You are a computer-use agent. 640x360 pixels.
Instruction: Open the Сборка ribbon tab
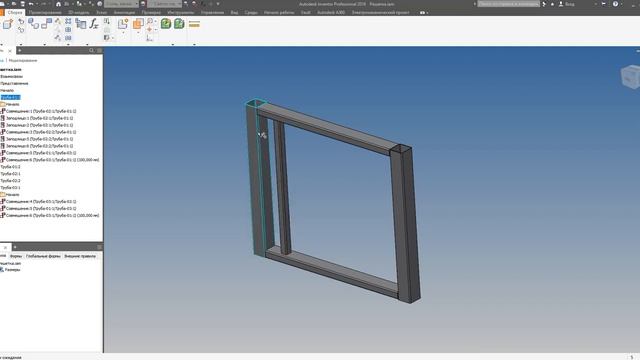(x=15, y=12)
